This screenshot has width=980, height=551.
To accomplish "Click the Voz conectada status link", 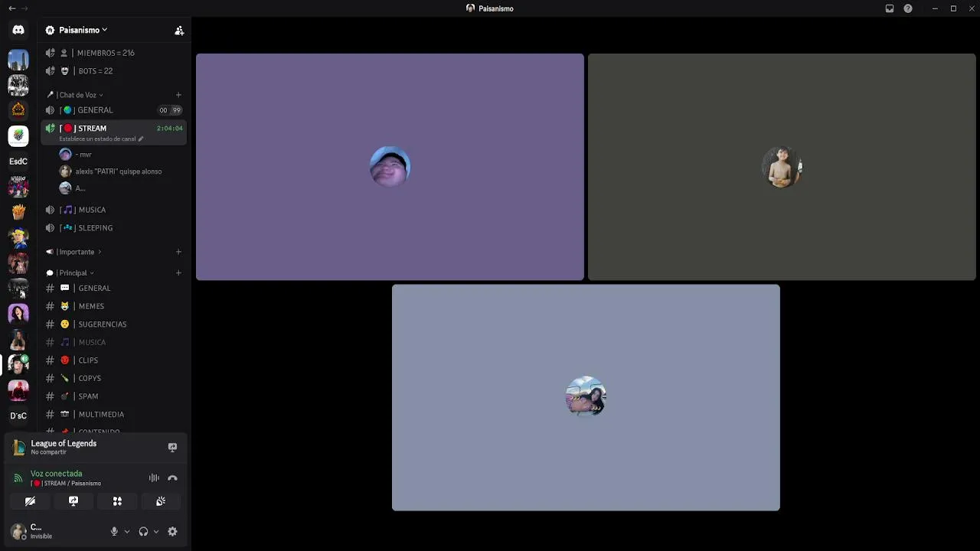I will coord(56,474).
